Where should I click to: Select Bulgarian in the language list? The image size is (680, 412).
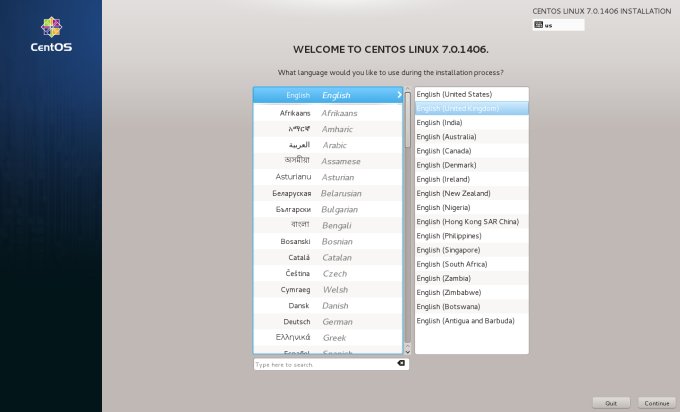click(x=328, y=209)
